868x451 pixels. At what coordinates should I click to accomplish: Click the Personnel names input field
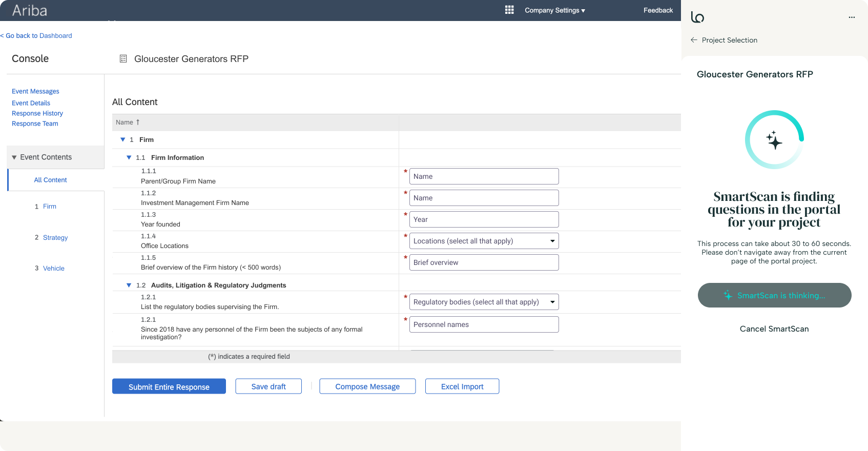click(484, 324)
